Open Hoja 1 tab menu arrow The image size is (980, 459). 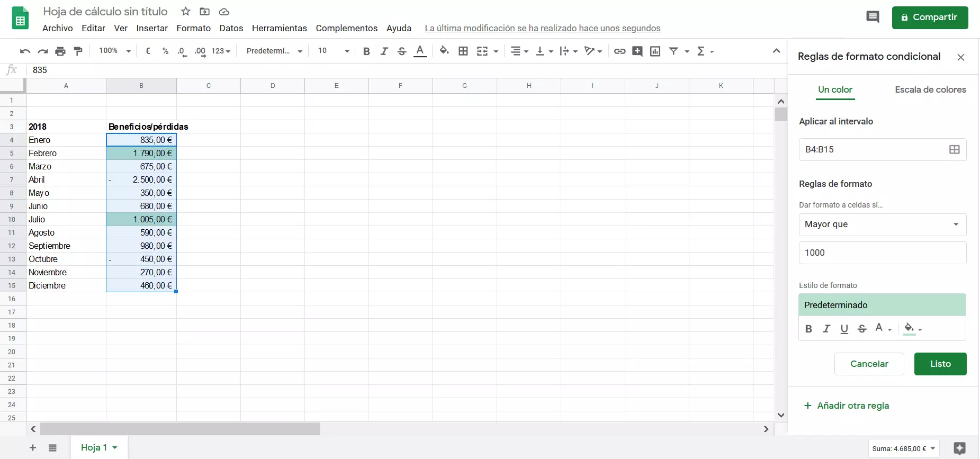click(115, 448)
